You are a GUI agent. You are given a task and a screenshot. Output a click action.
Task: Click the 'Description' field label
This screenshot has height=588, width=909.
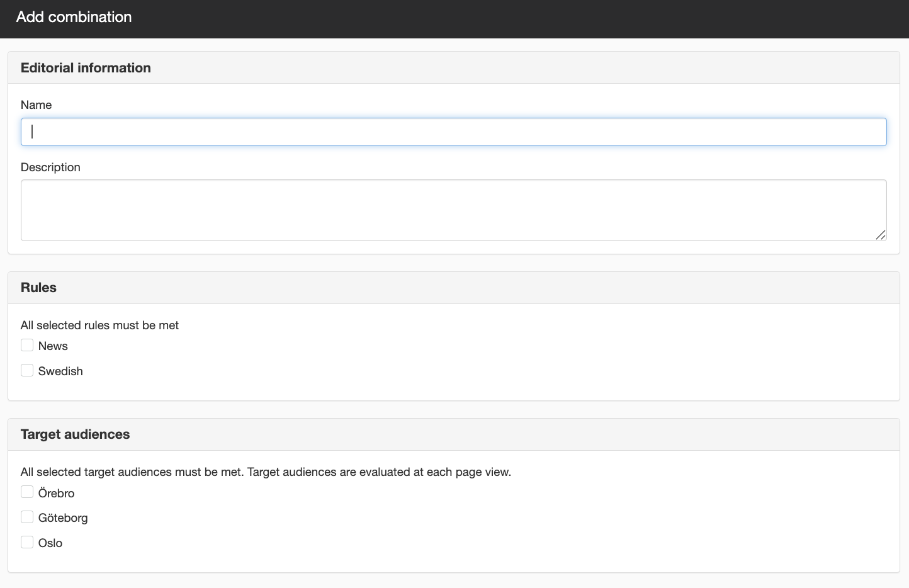point(50,167)
